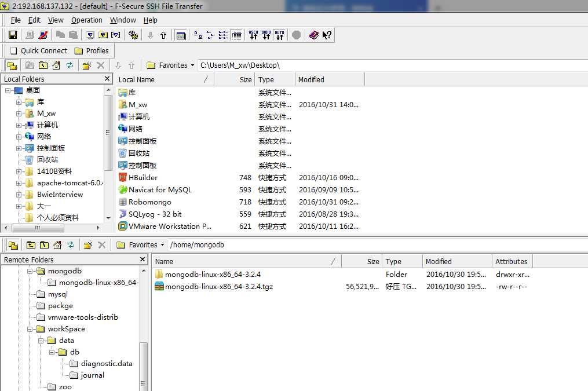Screen dimensions: 588x391
Task: Open the Settings gears icon
Action: coord(133,35)
